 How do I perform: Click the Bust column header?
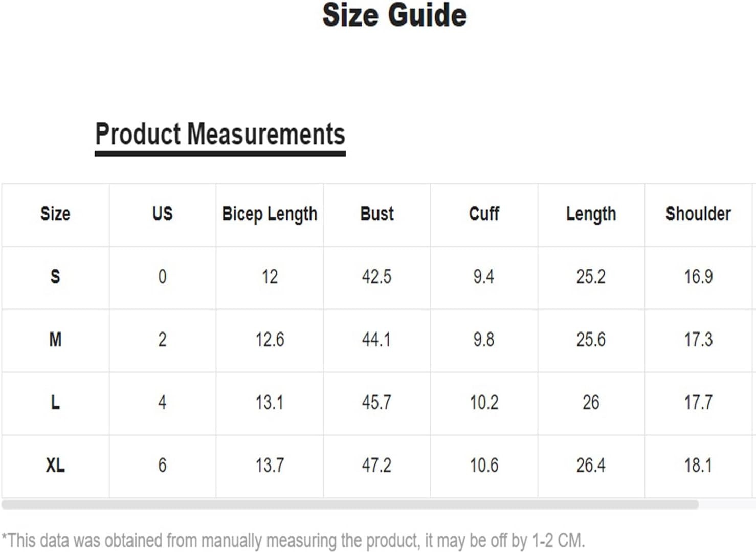(377, 214)
